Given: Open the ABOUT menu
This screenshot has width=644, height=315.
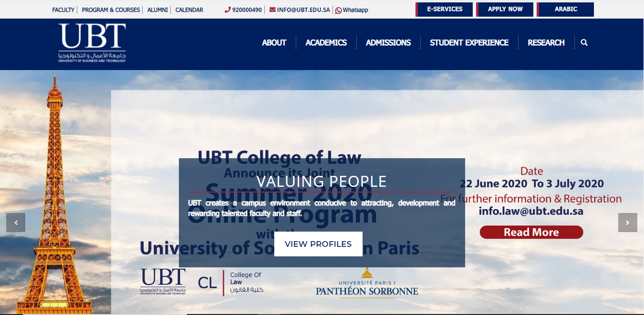Looking at the screenshot, I should click(x=274, y=42).
